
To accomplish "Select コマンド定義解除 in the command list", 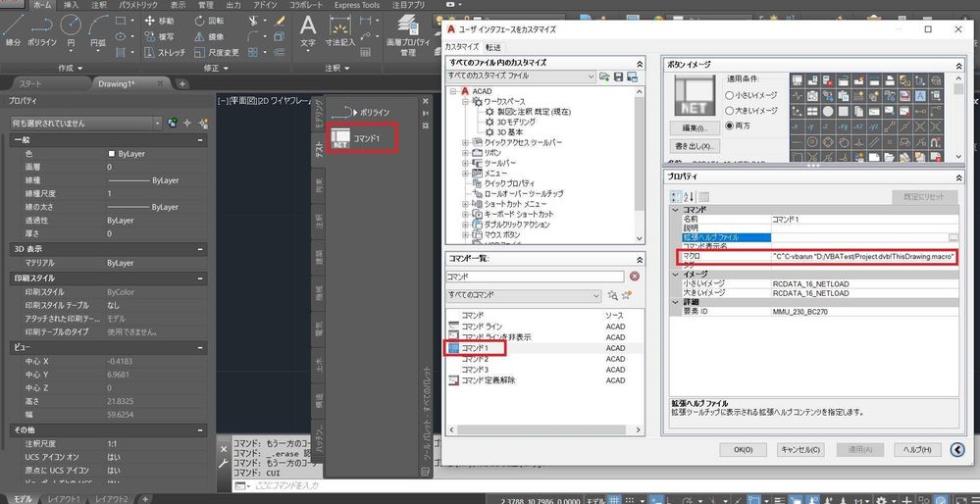I will click(x=489, y=380).
